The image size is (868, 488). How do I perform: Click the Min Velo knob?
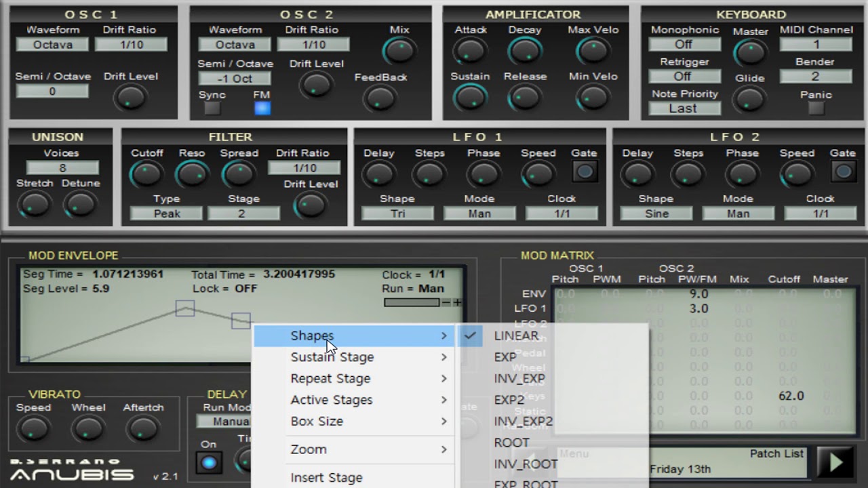[593, 97]
